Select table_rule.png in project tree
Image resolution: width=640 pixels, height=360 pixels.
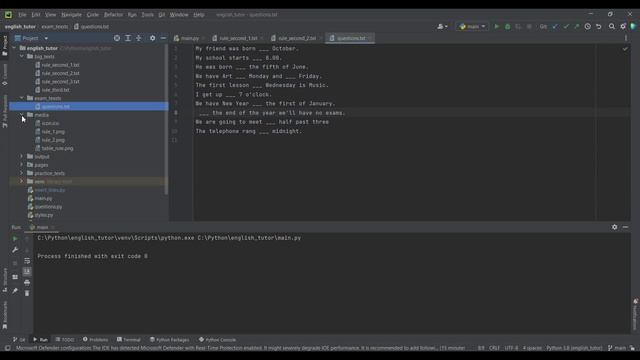coord(58,148)
